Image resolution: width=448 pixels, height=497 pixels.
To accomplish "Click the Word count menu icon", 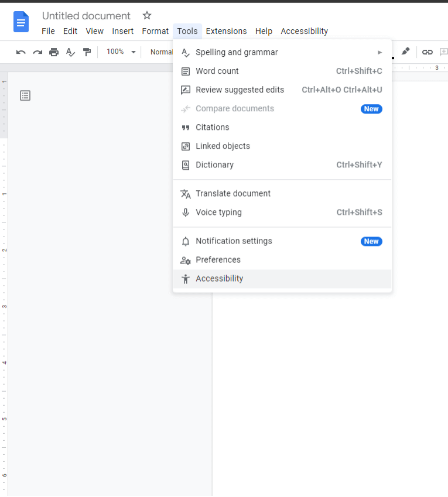I will pos(186,71).
